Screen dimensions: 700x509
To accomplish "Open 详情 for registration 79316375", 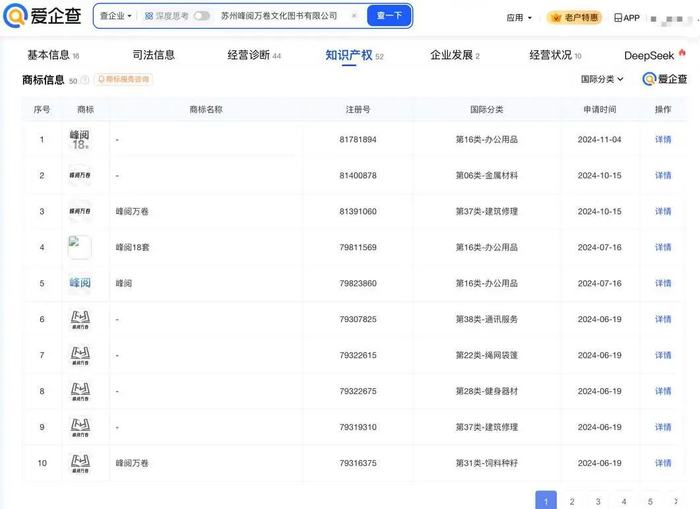I will (662, 463).
